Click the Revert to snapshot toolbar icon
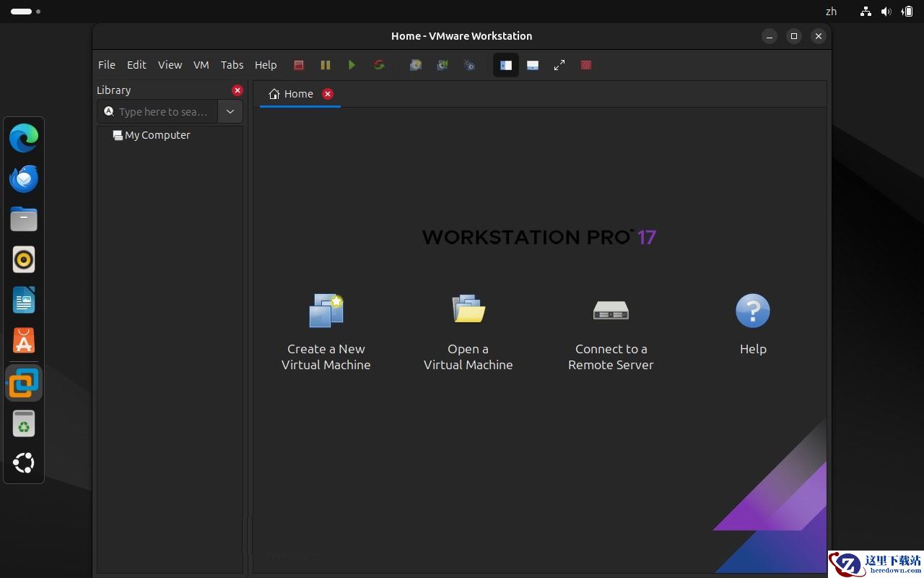 (443, 65)
